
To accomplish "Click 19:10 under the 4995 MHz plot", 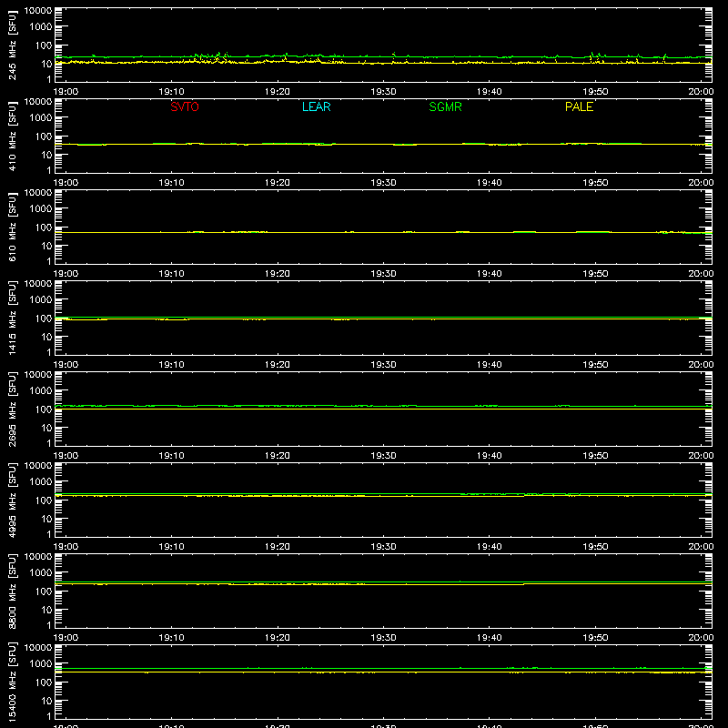I will (x=172, y=547).
